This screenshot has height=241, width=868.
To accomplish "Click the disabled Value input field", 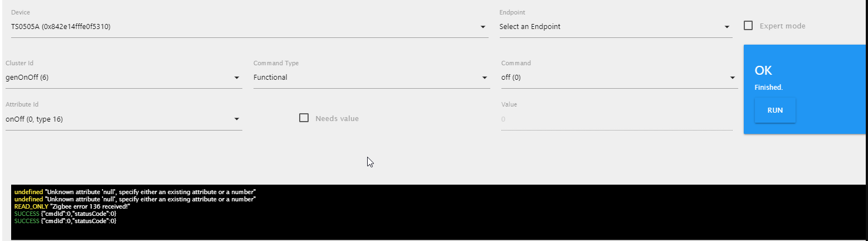I will point(617,119).
